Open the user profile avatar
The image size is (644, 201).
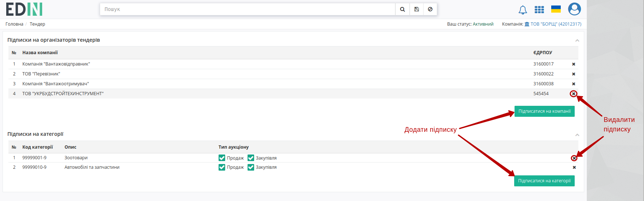point(574,9)
